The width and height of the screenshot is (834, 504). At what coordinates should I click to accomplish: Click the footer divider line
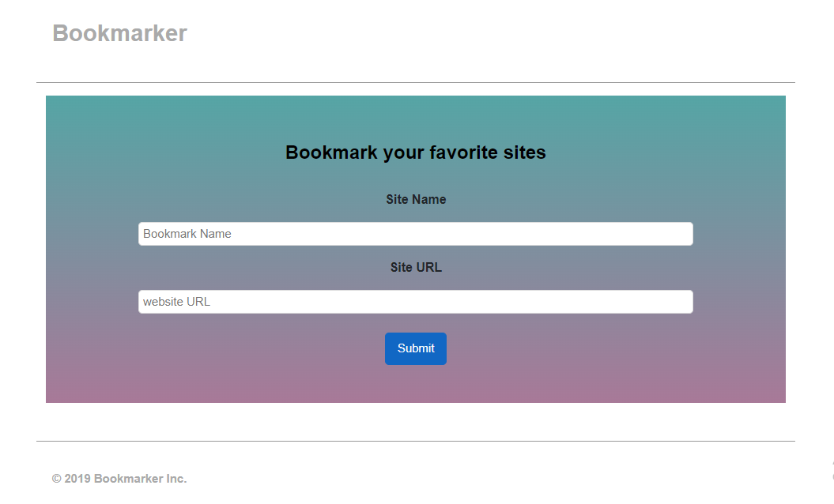click(x=415, y=440)
